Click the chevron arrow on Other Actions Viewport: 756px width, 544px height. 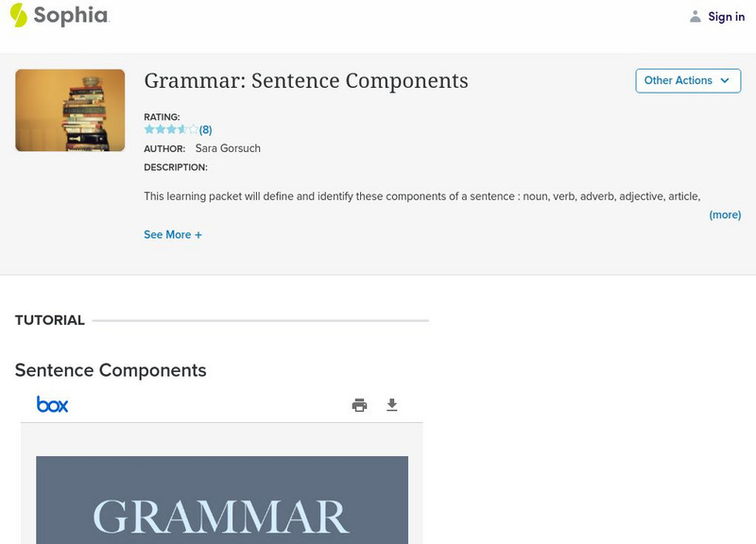coord(725,81)
